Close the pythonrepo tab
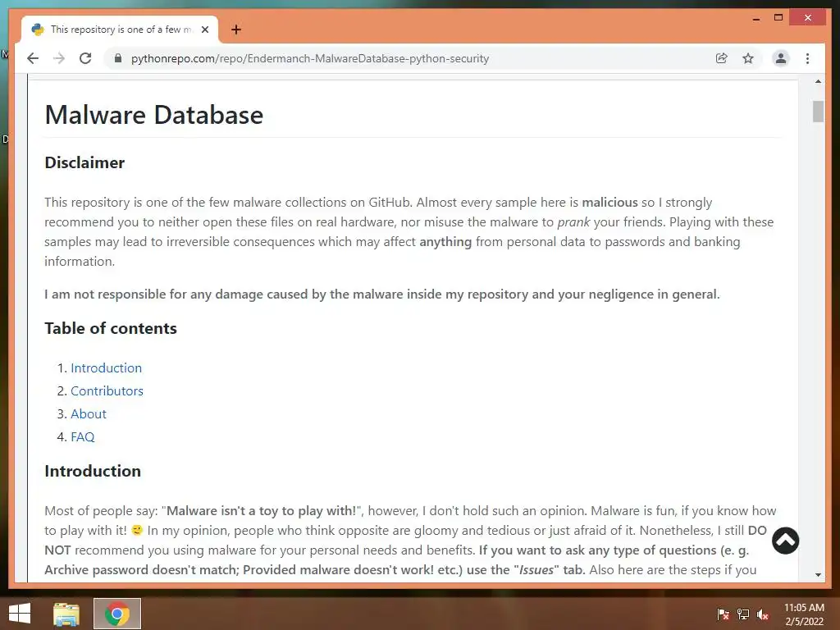The width and height of the screenshot is (840, 630). (x=204, y=30)
